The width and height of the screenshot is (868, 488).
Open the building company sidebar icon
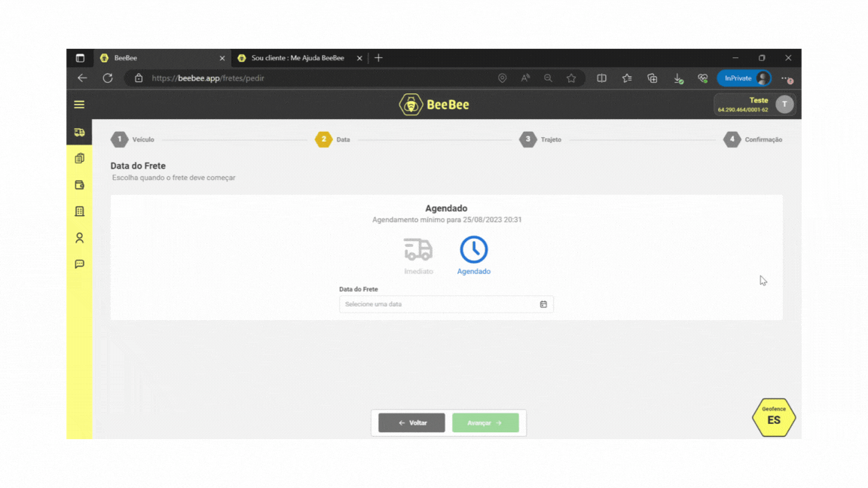click(x=80, y=212)
